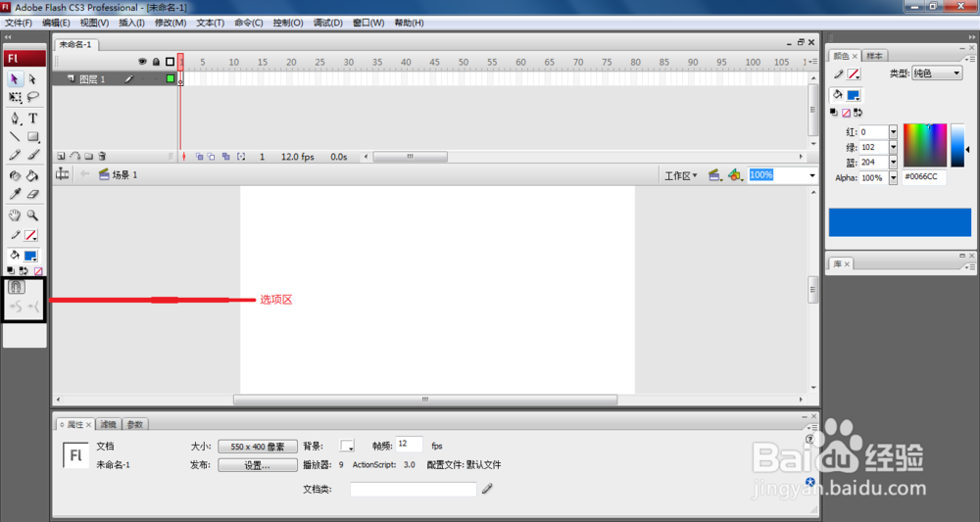980x522 pixels.
Task: Open timeline frame view options menu
Action: click(812, 61)
